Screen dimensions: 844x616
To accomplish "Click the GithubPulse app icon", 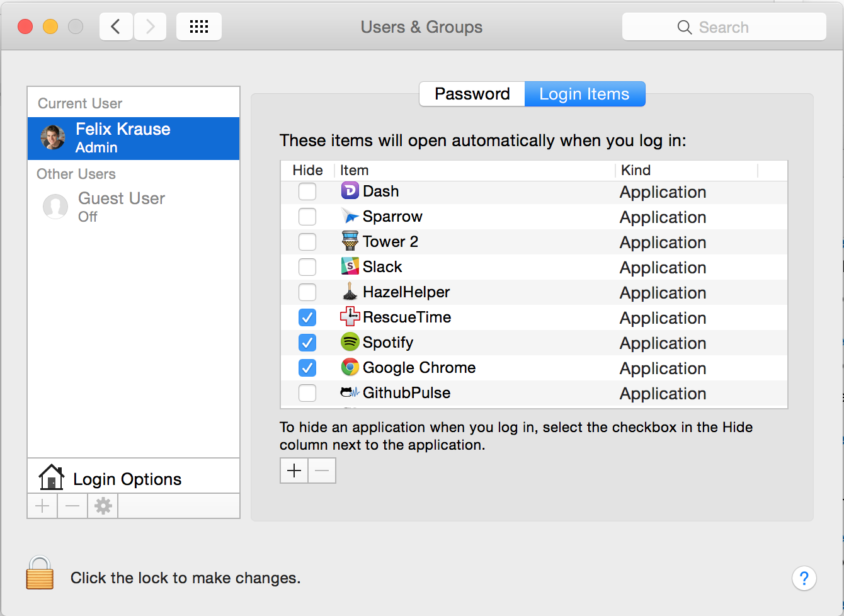I will pos(350,392).
